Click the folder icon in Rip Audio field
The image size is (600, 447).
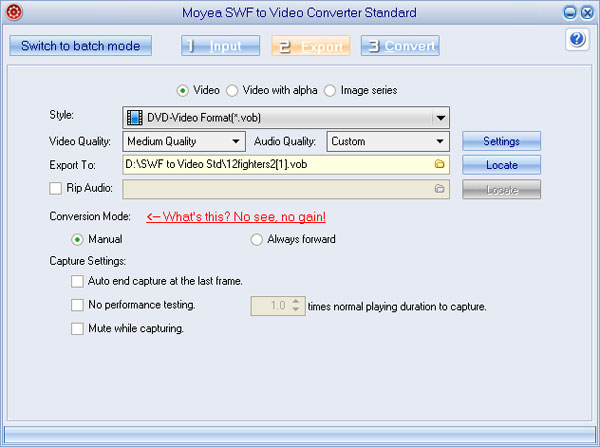439,189
